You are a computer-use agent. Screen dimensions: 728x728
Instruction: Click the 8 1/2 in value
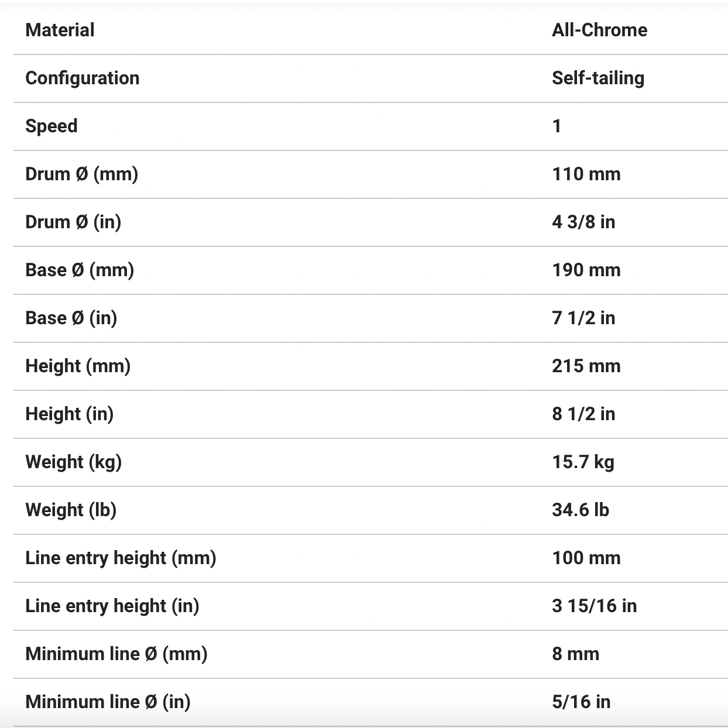click(583, 414)
